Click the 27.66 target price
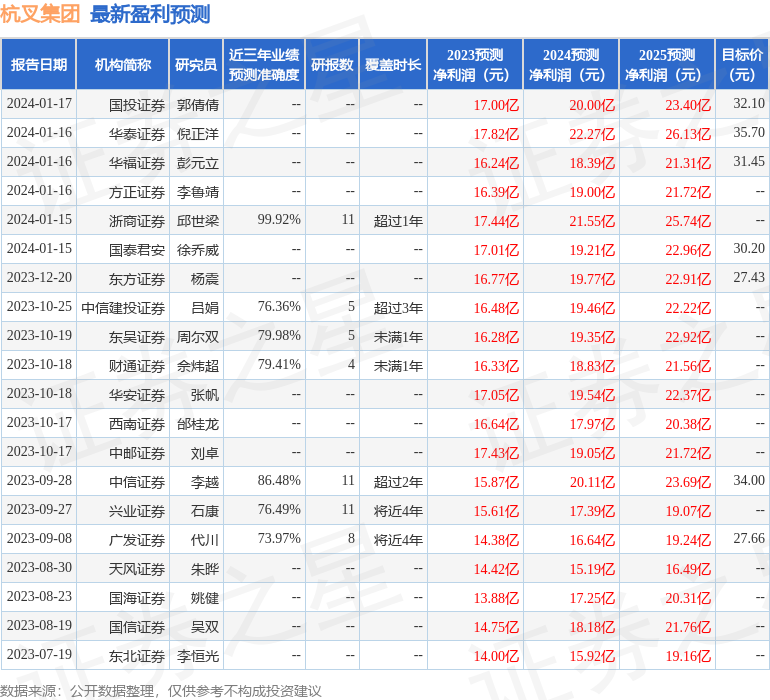This screenshot has width=770, height=700. click(749, 538)
